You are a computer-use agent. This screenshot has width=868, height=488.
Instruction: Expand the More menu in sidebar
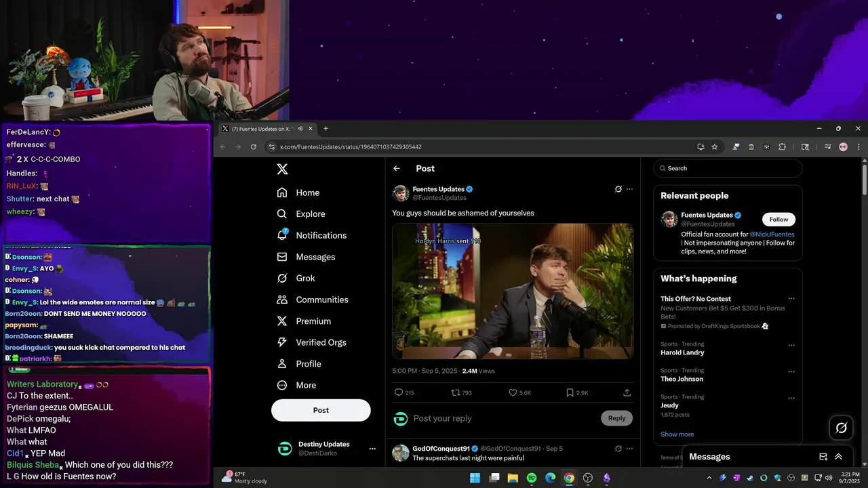pyautogui.click(x=296, y=385)
